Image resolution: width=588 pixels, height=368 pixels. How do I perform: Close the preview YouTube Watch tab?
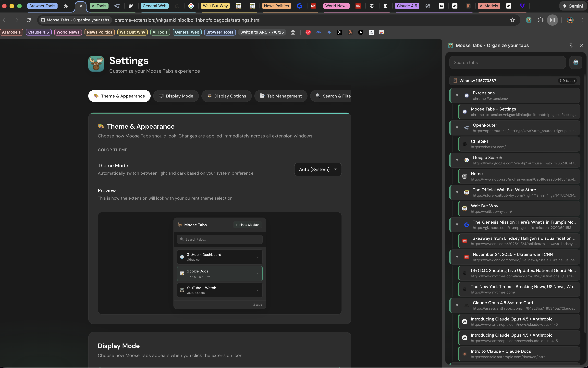click(257, 290)
